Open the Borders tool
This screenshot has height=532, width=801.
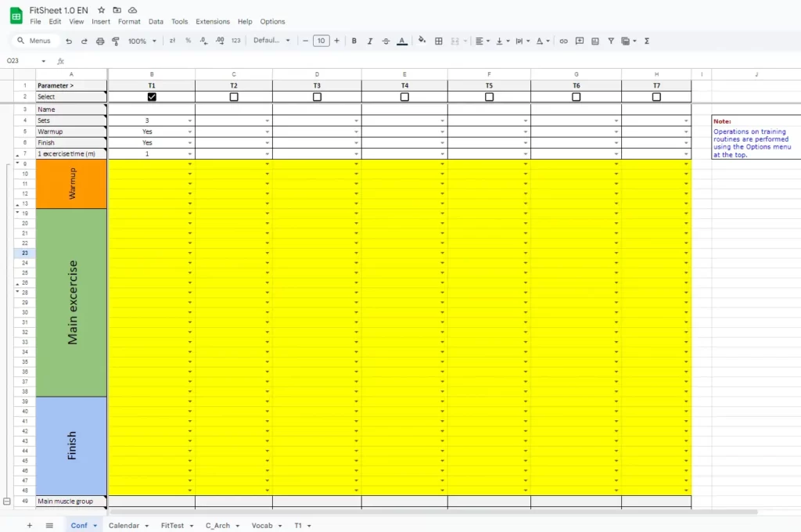point(439,41)
